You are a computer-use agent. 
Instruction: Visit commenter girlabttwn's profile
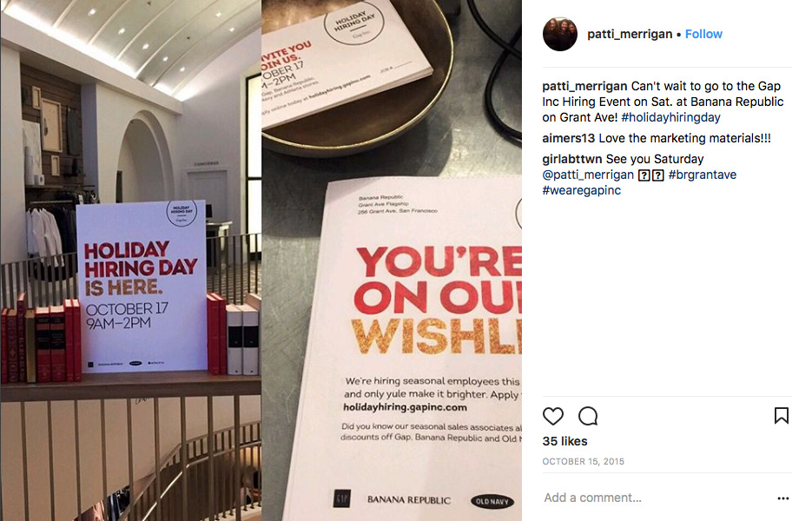click(x=572, y=159)
